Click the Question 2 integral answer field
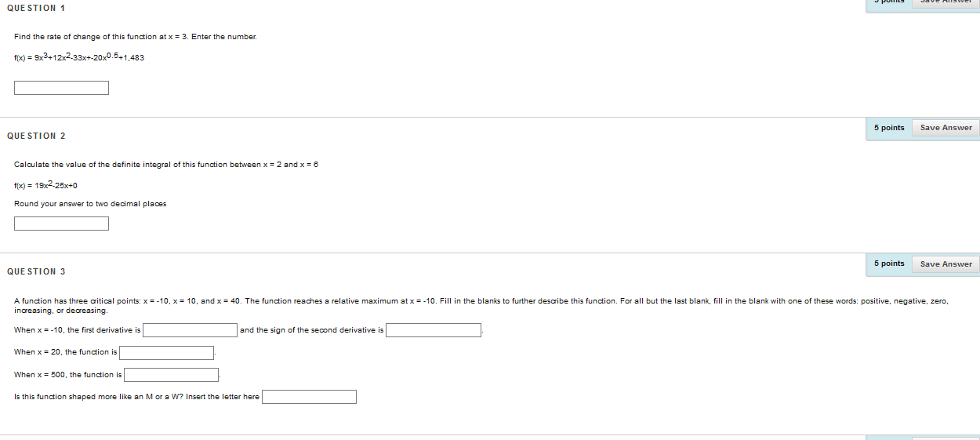The width and height of the screenshot is (980, 440). pyautogui.click(x=61, y=224)
